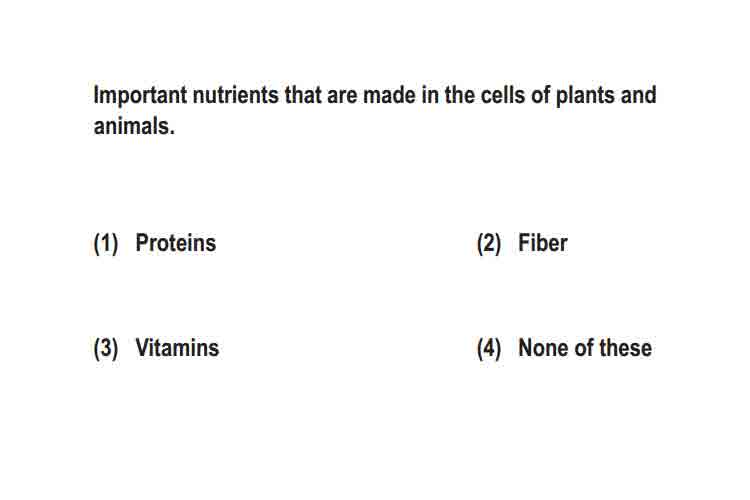Click the word and ending the first line
750x500 pixels.
click(638, 95)
